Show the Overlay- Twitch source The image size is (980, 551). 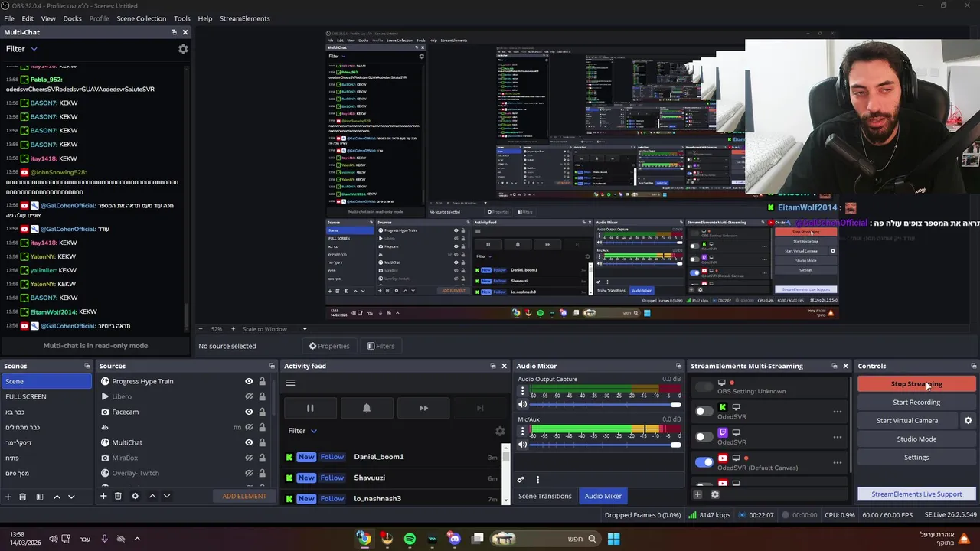(x=249, y=473)
